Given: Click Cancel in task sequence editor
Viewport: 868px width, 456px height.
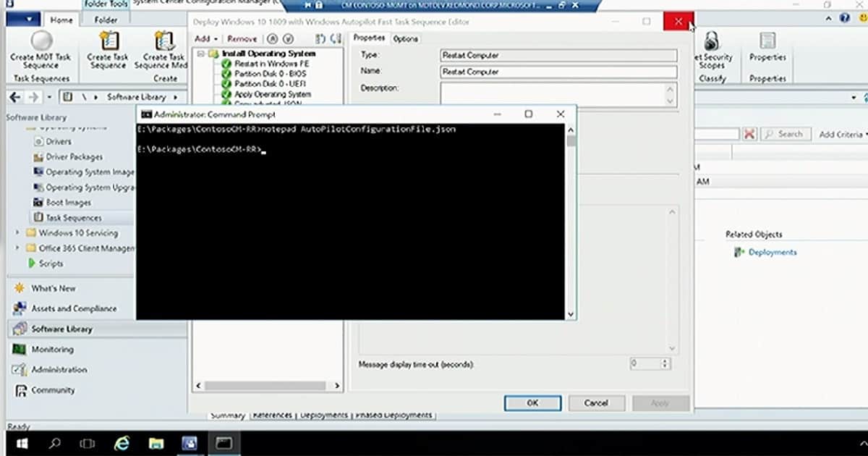Looking at the screenshot, I should tap(596, 403).
